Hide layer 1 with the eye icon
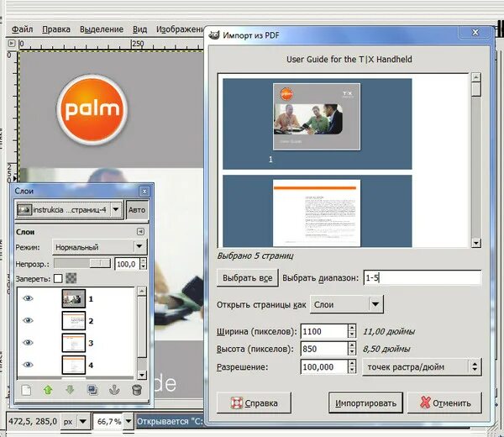Viewport: 504px width, 437px height. [28, 298]
